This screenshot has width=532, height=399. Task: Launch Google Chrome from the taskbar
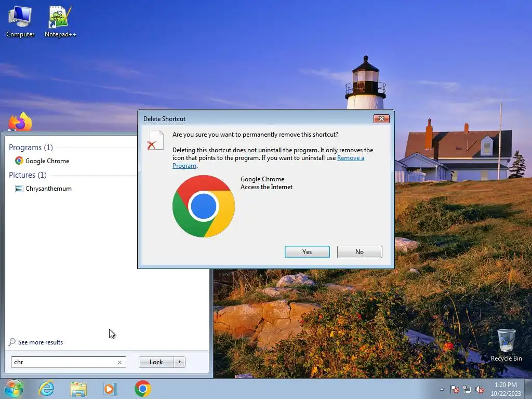(x=142, y=389)
